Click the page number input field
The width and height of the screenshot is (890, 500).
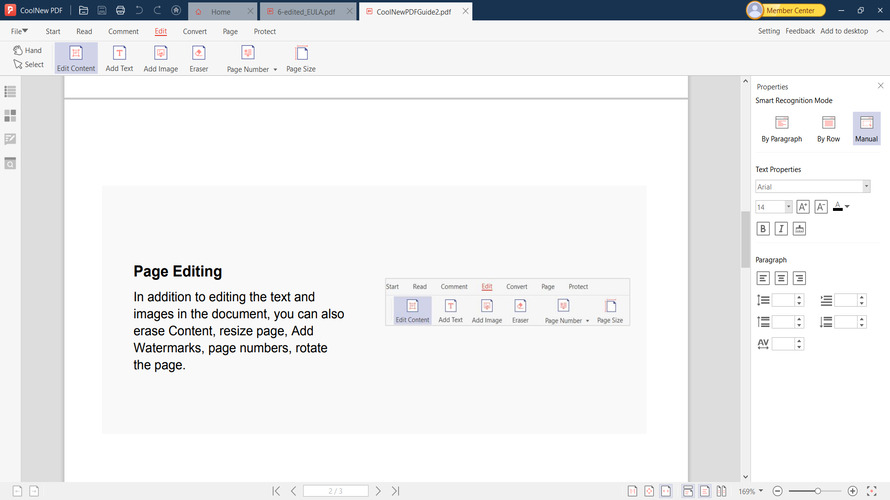pyautogui.click(x=336, y=491)
